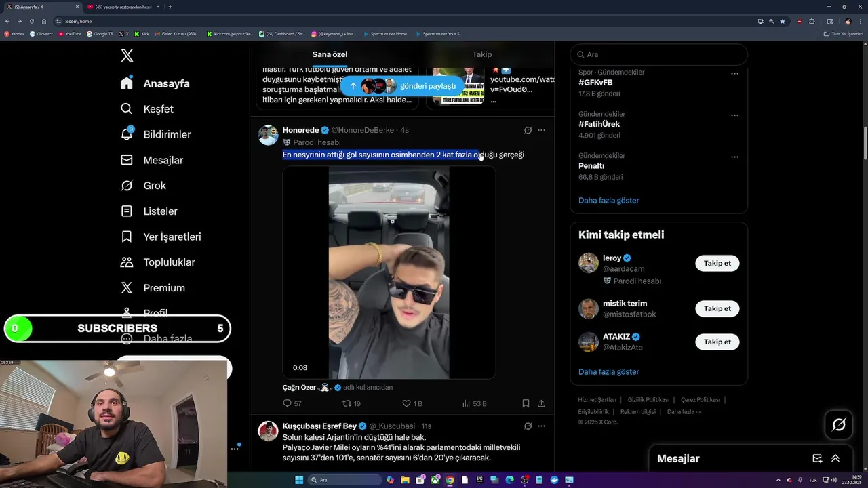Compose new message icon in Mesajlar bar

[x=817, y=458]
